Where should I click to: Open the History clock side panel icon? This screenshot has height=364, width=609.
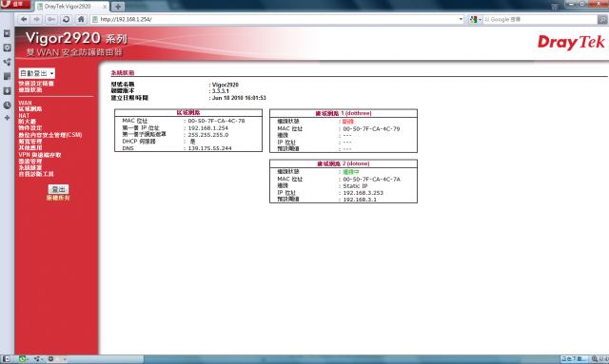point(7,105)
